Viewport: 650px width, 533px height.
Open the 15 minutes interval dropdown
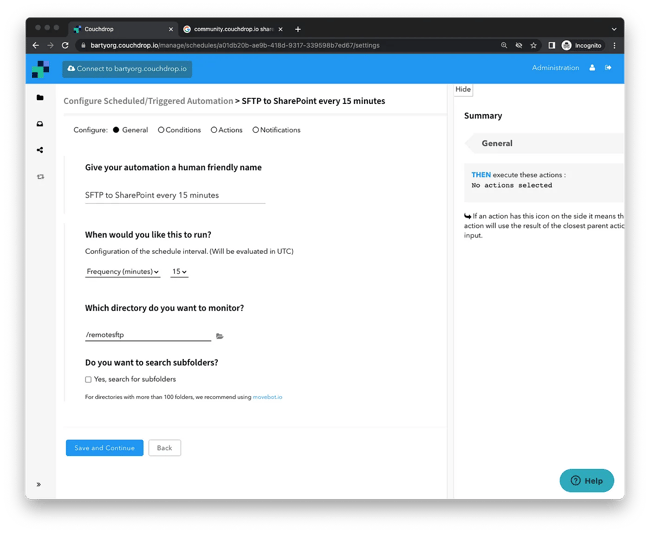click(x=179, y=271)
